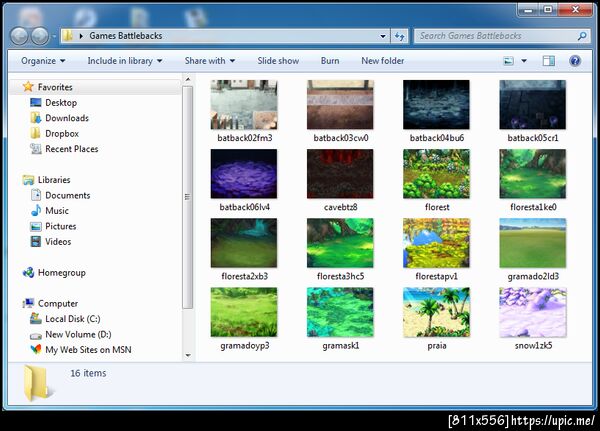Select the praia beach thumbnail
The height and width of the screenshot is (431, 600).
tap(436, 312)
